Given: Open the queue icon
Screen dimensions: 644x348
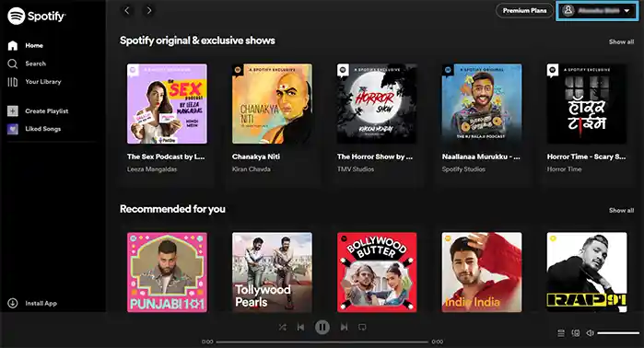Looking at the screenshot, I should coord(561,333).
